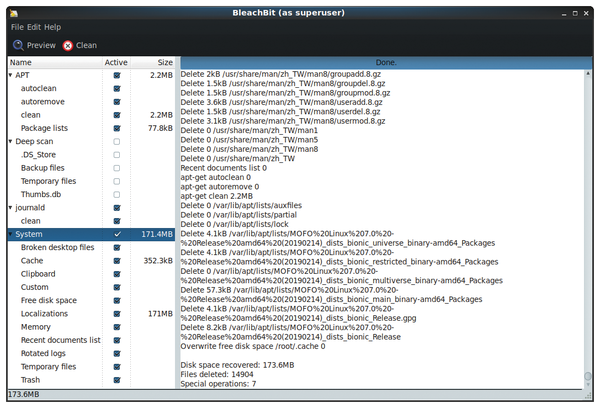Image resolution: width=600 pixels, height=408 pixels.
Task: Select the Backup files row
Action: pyautogui.click(x=91, y=168)
